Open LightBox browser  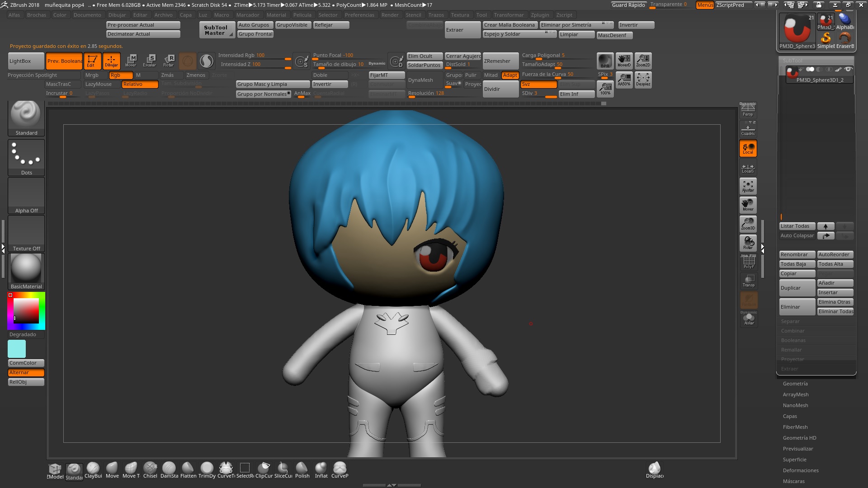point(26,61)
